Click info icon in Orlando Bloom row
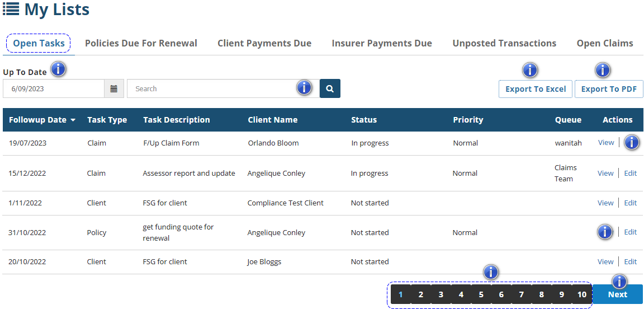This screenshot has width=644, height=309. (632, 143)
